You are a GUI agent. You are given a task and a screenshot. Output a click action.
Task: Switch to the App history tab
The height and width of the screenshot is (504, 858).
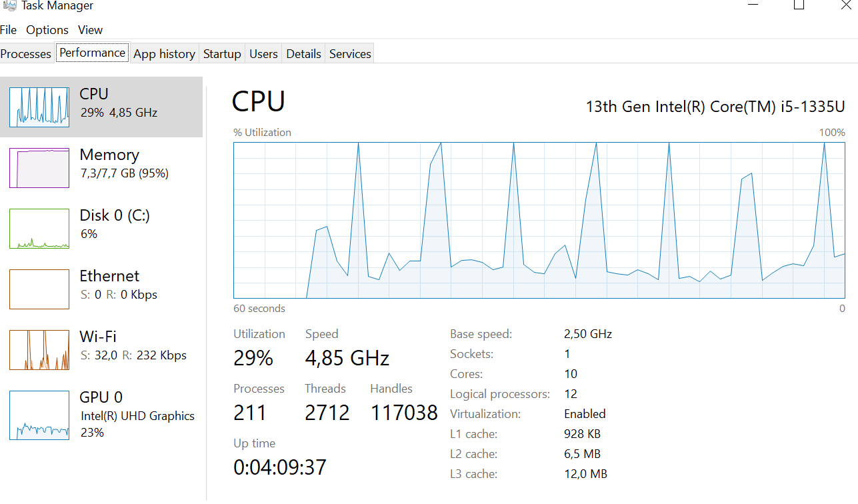coord(164,54)
